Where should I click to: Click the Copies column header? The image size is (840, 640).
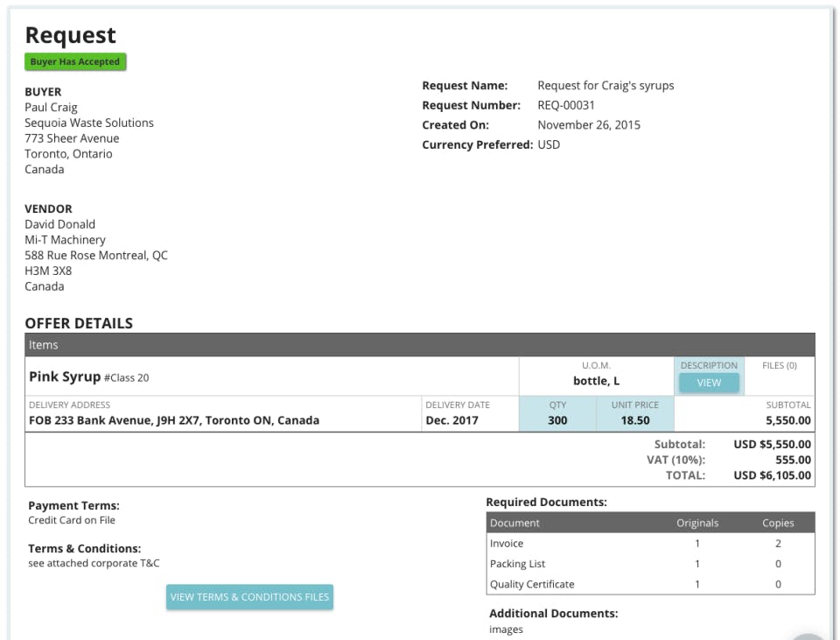[x=778, y=523]
